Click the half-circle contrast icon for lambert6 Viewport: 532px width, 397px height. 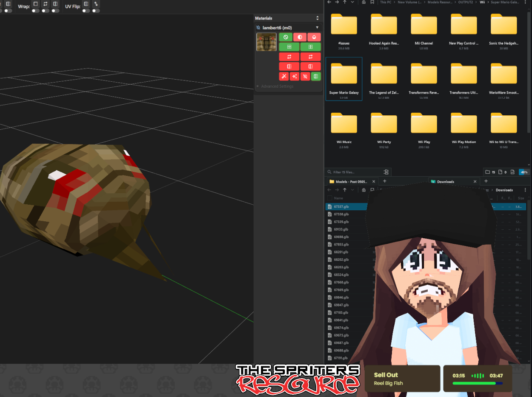(300, 37)
